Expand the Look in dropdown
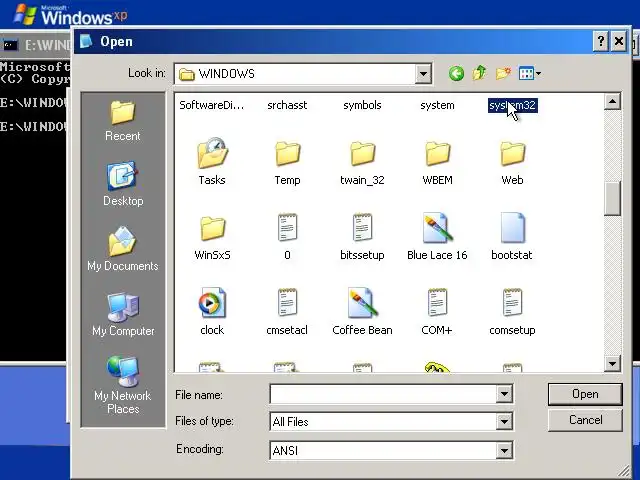The image size is (640, 480). coord(423,74)
